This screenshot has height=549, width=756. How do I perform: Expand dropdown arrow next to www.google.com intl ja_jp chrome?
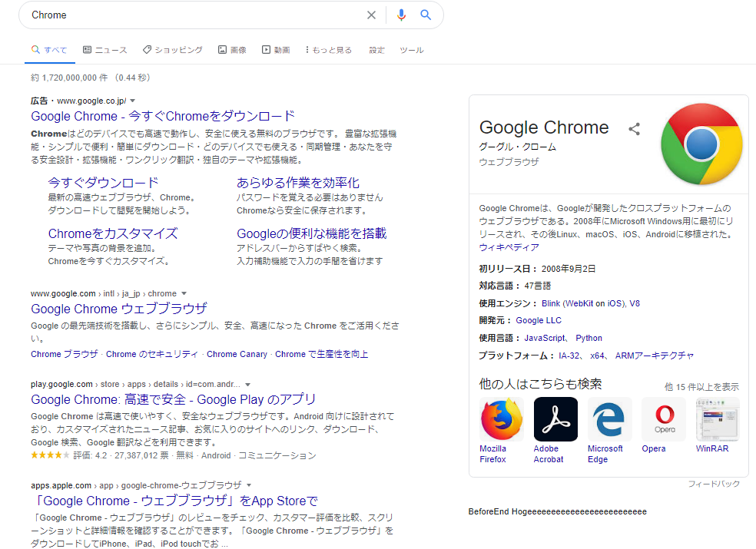tap(184, 293)
